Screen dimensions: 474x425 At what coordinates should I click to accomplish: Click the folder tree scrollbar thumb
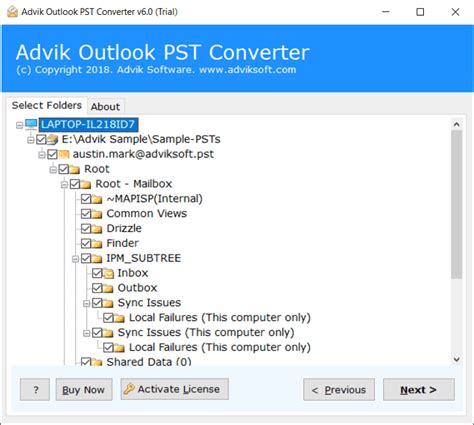(x=457, y=205)
